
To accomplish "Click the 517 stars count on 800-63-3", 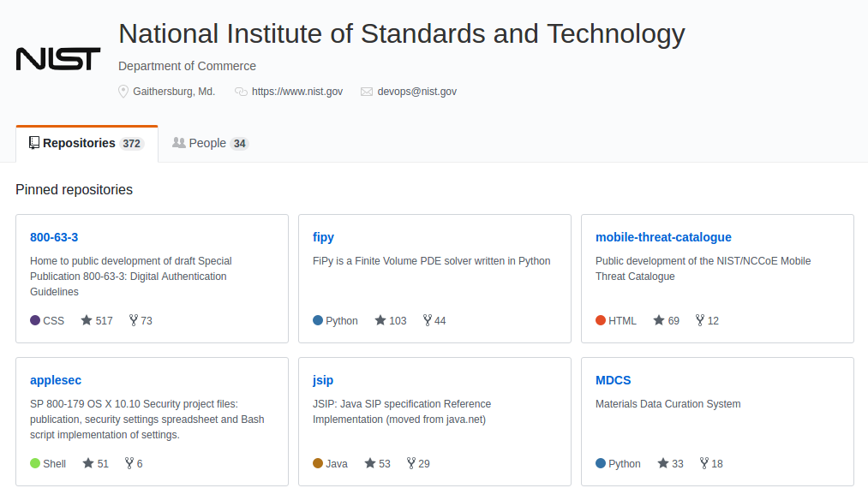I will pos(104,321).
